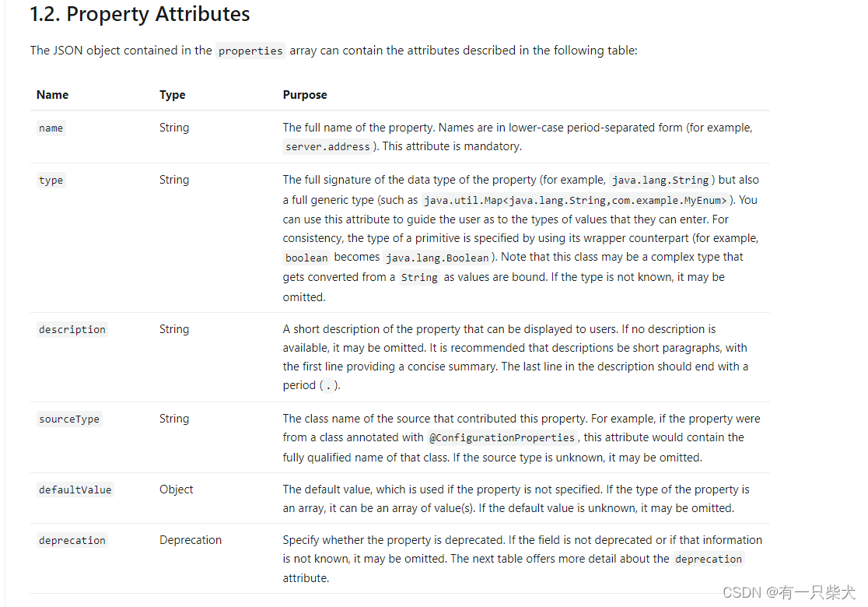Click the "Deprecation" type cell

(x=191, y=540)
